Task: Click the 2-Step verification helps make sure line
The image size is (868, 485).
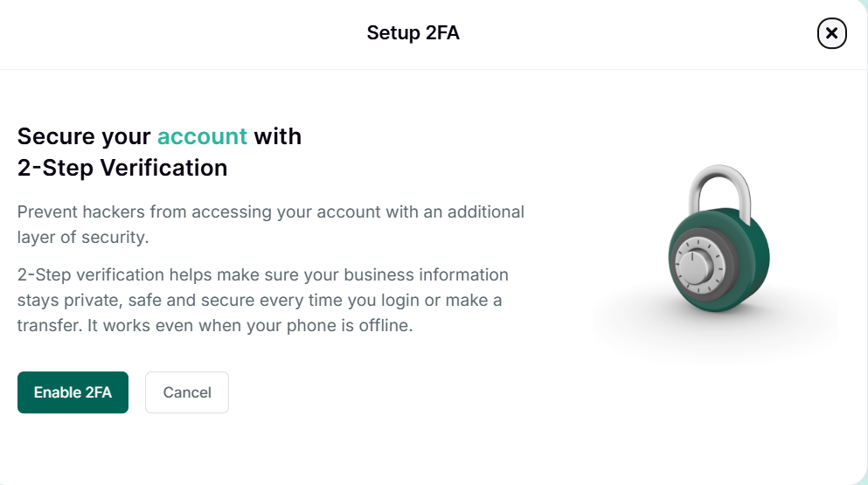Action: click(263, 274)
